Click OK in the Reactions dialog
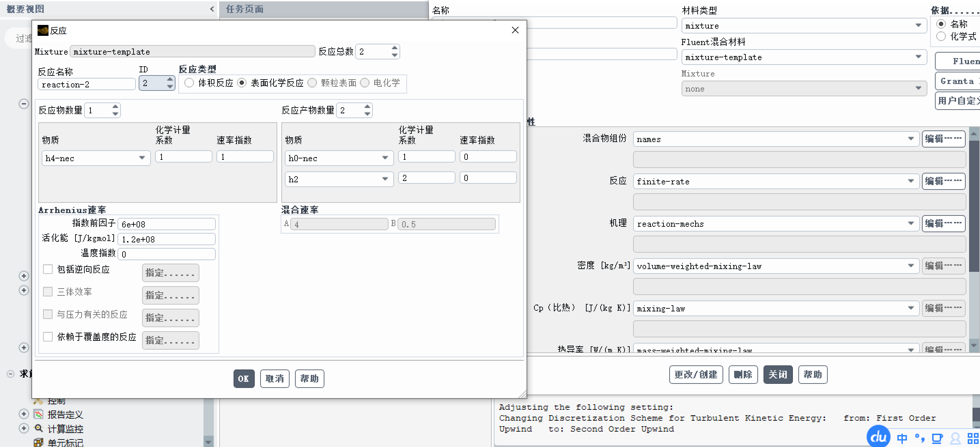This screenshot has height=447, width=980. (243, 378)
